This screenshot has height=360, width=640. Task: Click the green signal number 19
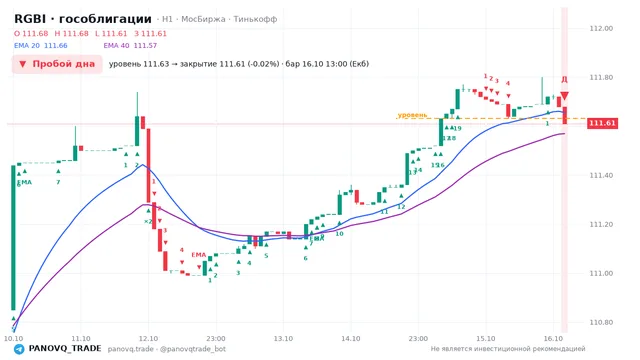click(458, 128)
